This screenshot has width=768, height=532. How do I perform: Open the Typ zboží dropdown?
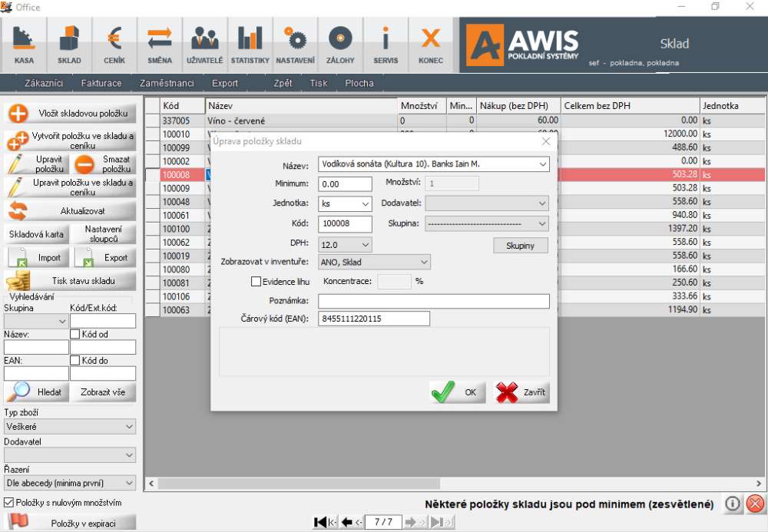pyautogui.click(x=70, y=427)
